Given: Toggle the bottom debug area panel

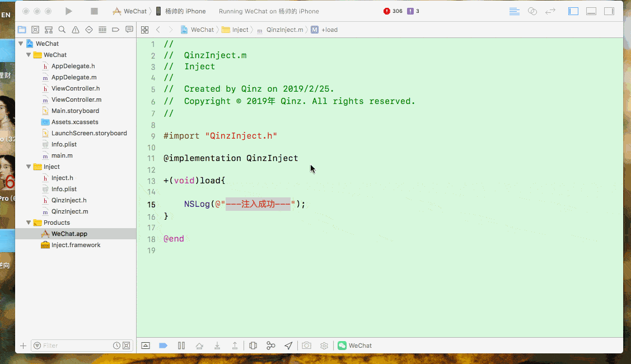Looking at the screenshot, I should 591,11.
